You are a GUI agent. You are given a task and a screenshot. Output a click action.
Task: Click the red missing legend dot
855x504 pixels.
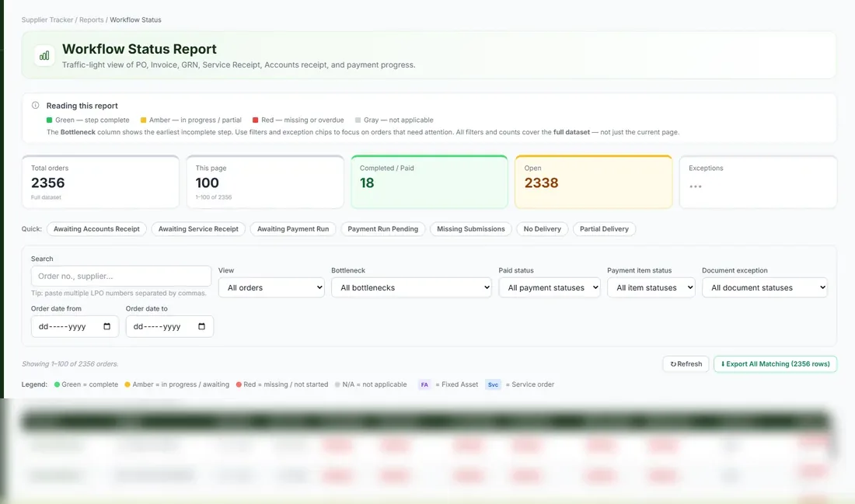239,384
